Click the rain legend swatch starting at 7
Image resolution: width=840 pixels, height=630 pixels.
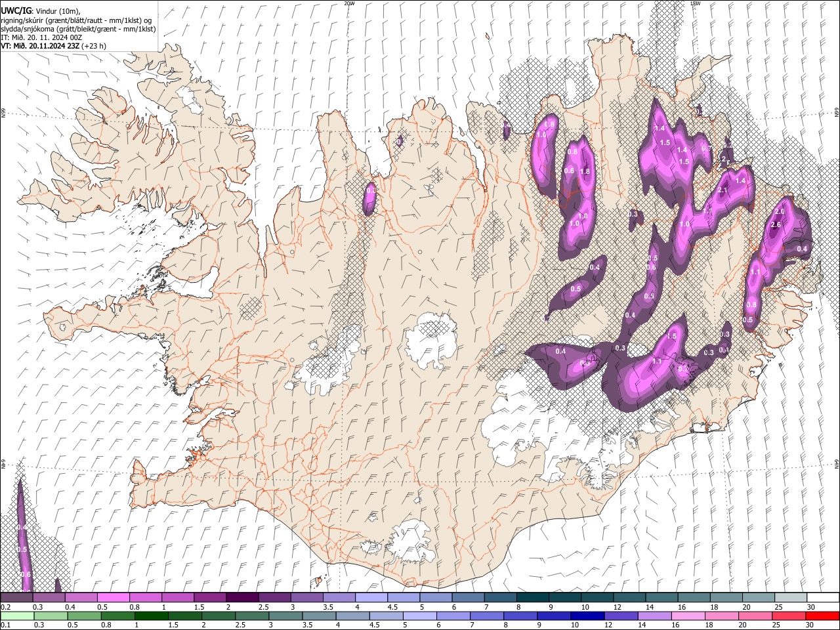coord(487,616)
